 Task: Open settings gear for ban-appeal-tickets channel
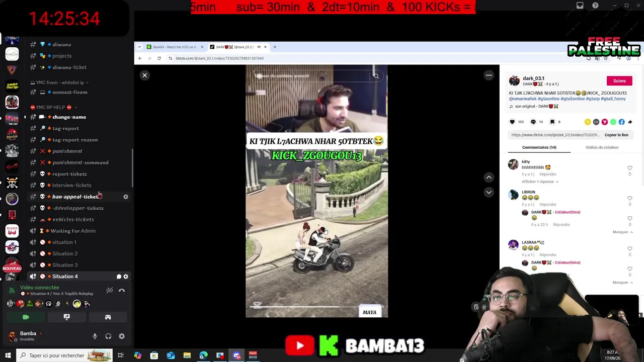coord(126,197)
